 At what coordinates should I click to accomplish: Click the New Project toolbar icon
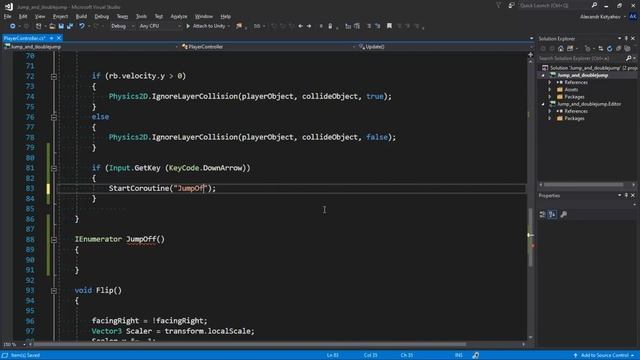tap(38, 26)
